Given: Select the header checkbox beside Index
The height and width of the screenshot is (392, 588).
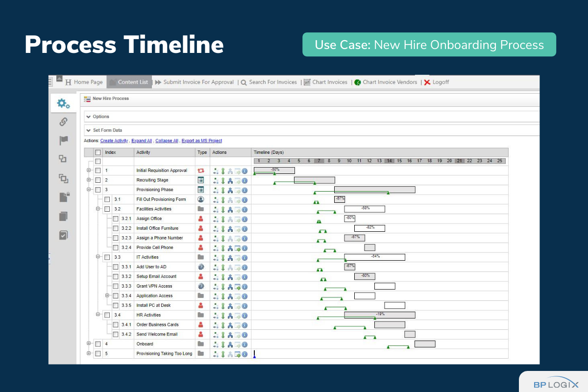Looking at the screenshot, I should (98, 152).
